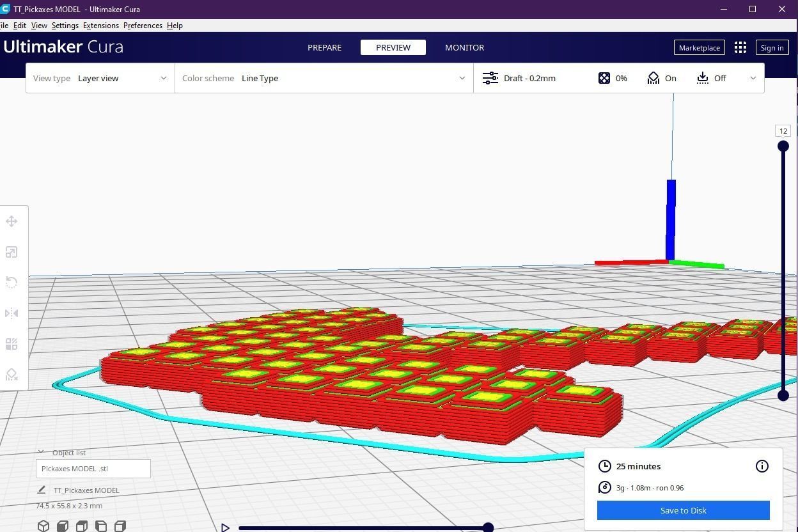The width and height of the screenshot is (798, 532).
Task: Open the Extensions menu
Action: pyautogui.click(x=100, y=26)
